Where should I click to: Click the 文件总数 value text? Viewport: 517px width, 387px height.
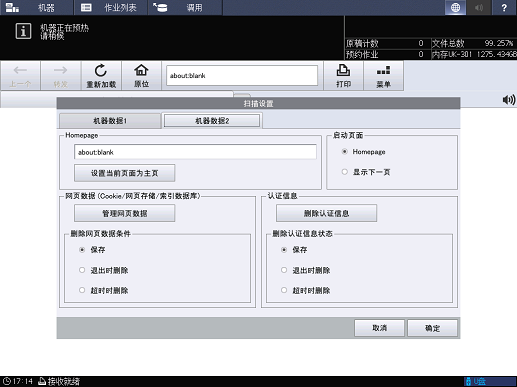click(x=499, y=43)
